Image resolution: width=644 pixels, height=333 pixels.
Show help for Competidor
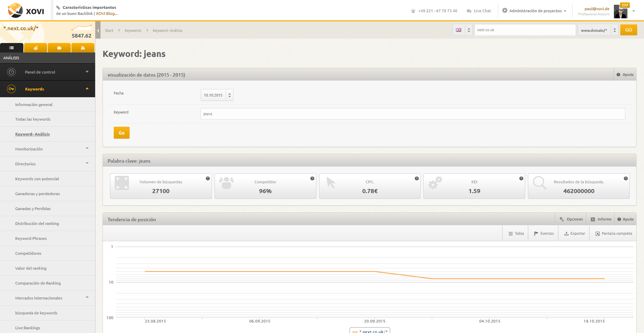pyautogui.click(x=312, y=179)
